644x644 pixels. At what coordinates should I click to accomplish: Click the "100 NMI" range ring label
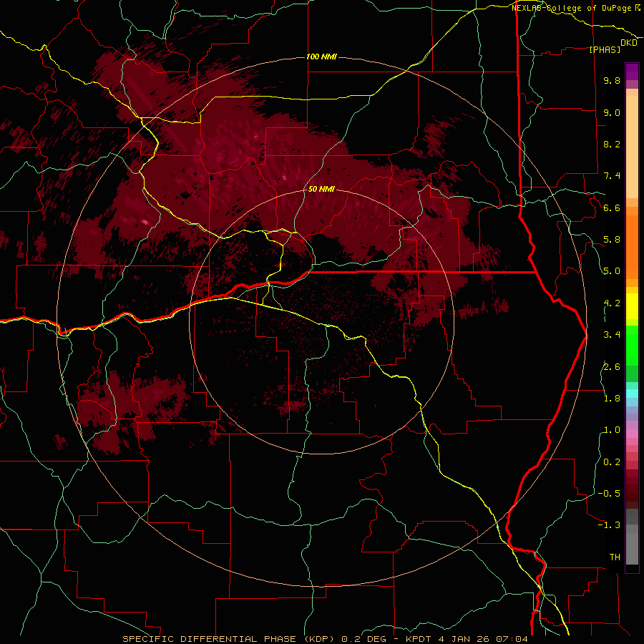(321, 57)
